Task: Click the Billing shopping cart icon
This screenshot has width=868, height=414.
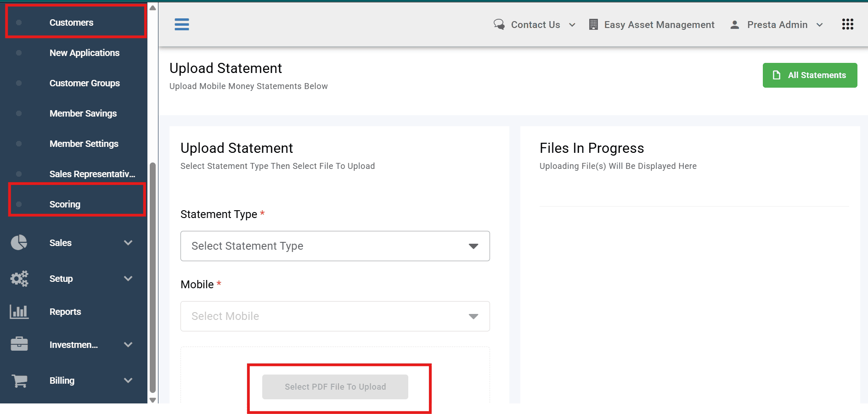Action: (19, 380)
